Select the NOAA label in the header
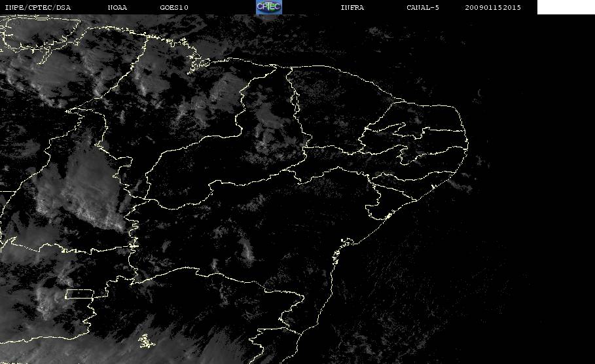 [118, 8]
